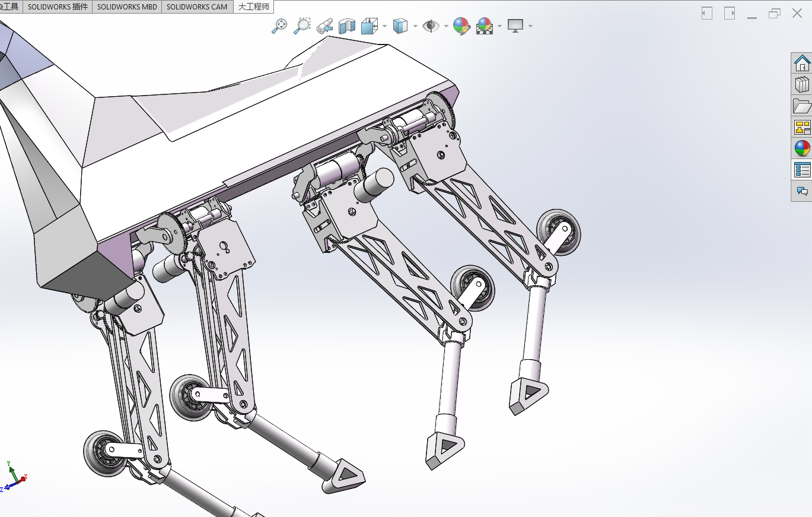Open Appearances color ball in task pane
The width and height of the screenshot is (812, 517).
pos(802,148)
